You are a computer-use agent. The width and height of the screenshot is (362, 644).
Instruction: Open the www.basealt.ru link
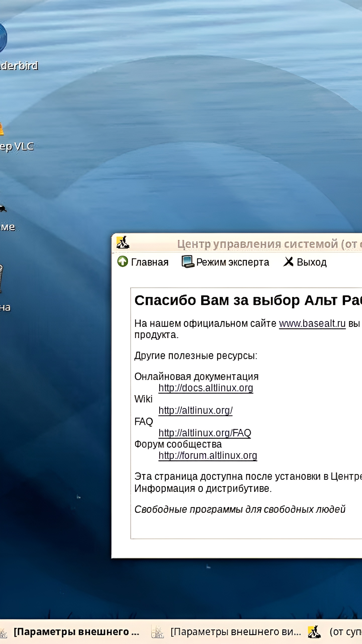click(x=312, y=324)
